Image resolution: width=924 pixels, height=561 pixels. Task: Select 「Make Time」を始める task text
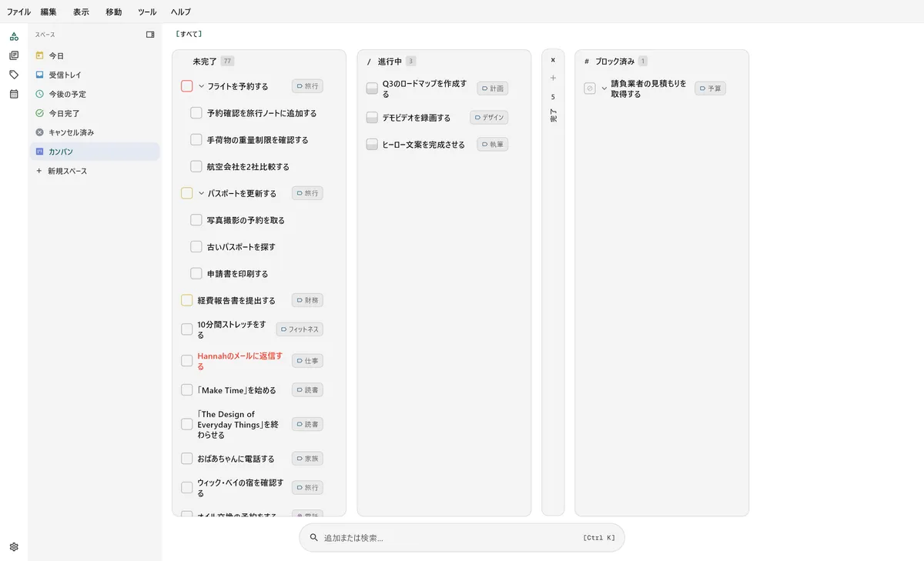coord(236,390)
